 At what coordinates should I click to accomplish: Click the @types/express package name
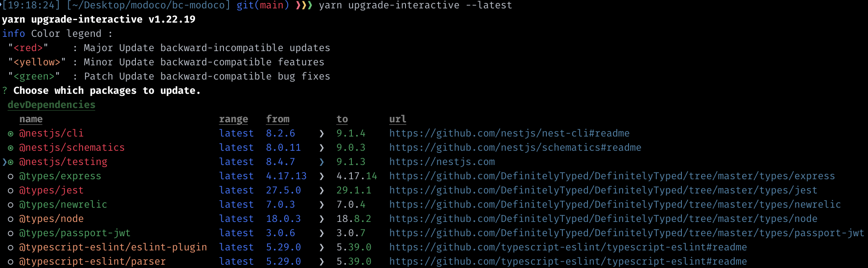60,176
